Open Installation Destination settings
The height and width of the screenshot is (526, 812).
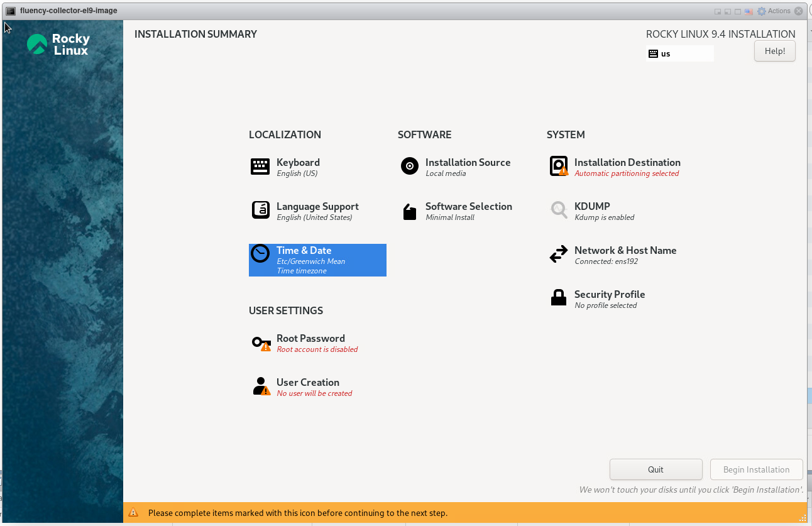tap(615, 167)
